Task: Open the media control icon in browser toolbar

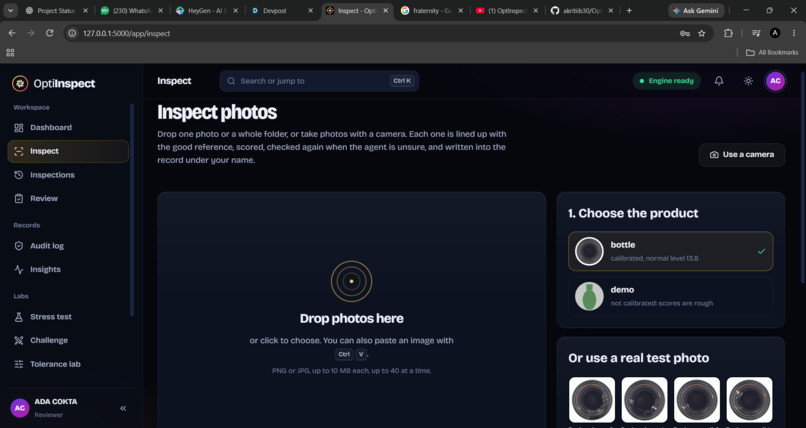Action: click(756, 33)
